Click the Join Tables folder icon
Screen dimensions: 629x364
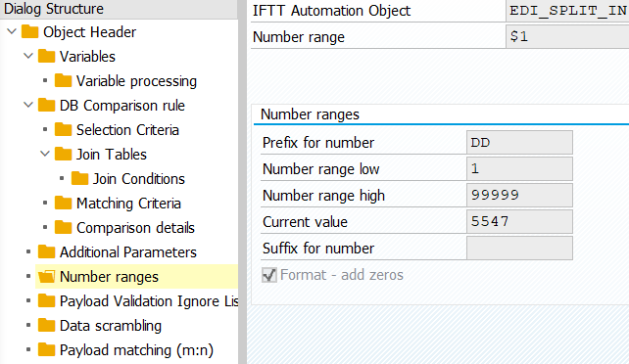[63, 154]
